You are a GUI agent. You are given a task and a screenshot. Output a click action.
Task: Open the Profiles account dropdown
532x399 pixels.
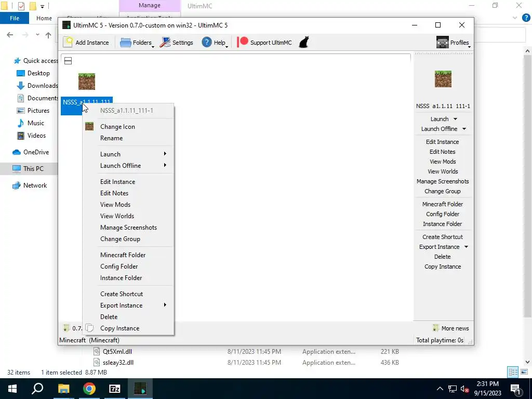[453, 43]
